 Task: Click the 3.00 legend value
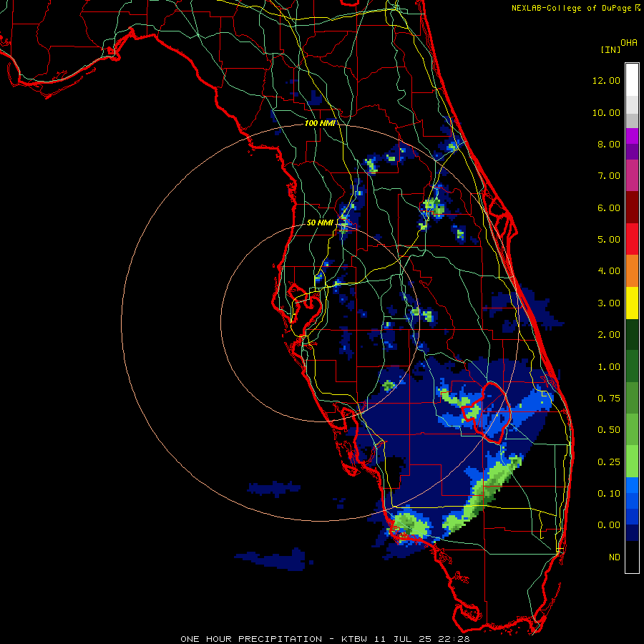coord(609,303)
